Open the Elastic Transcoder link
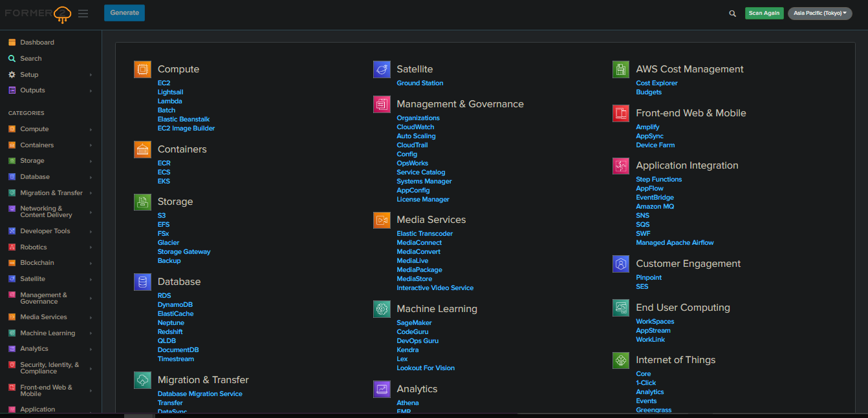The image size is (868, 418). (424, 234)
